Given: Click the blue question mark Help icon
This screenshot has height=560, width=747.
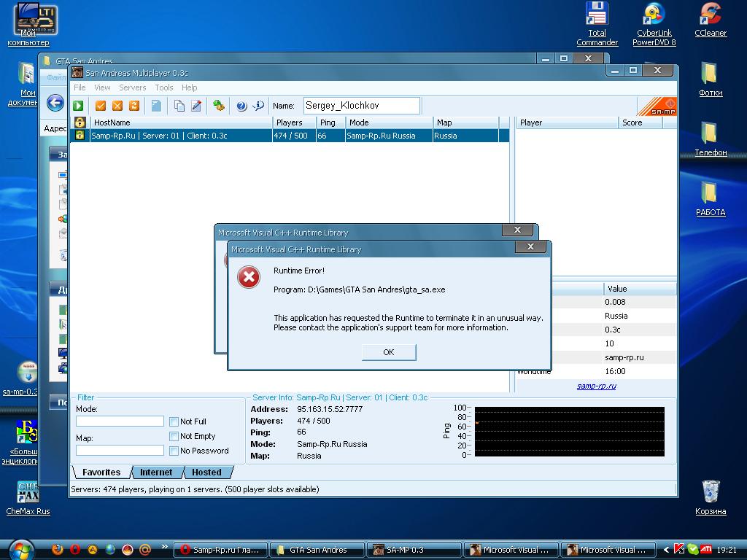Looking at the screenshot, I should click(x=241, y=106).
